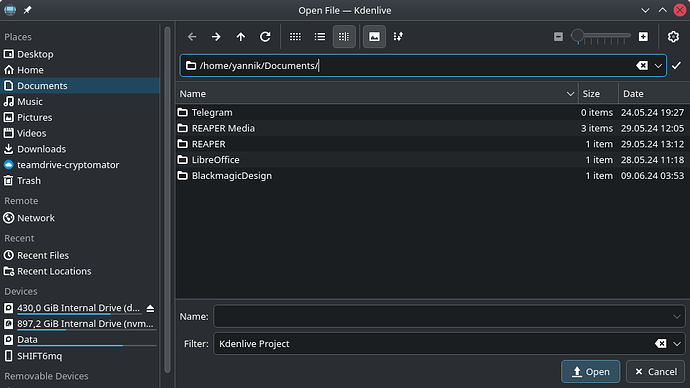690x388 pixels.
Task: Go back to the previous folder
Action: [192, 37]
